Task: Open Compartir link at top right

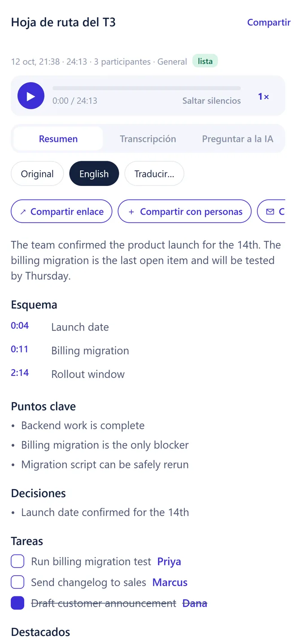Action: 269,22
